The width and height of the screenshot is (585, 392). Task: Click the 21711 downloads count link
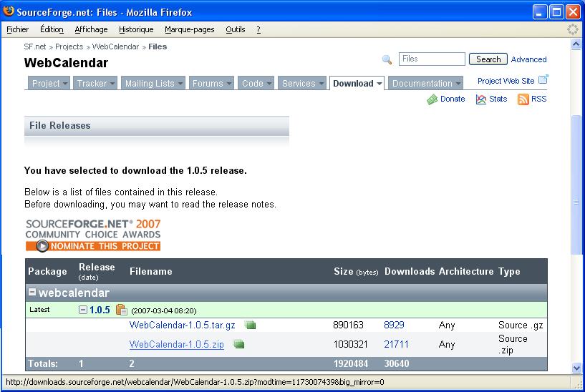(x=396, y=344)
